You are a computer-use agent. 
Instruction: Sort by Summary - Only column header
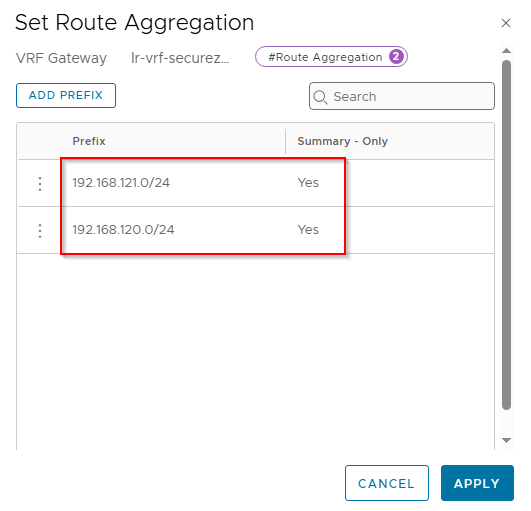point(342,141)
